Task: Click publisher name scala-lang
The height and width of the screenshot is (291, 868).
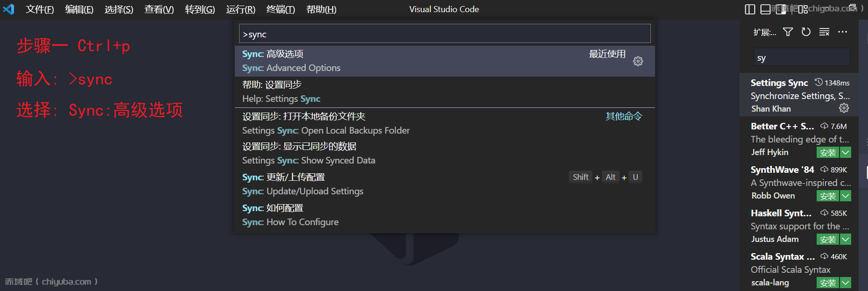Action: point(770,283)
